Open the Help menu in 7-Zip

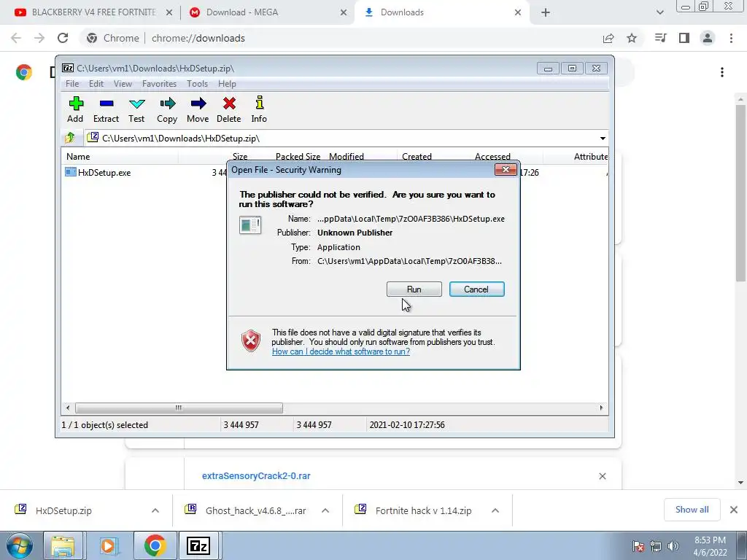228,84
